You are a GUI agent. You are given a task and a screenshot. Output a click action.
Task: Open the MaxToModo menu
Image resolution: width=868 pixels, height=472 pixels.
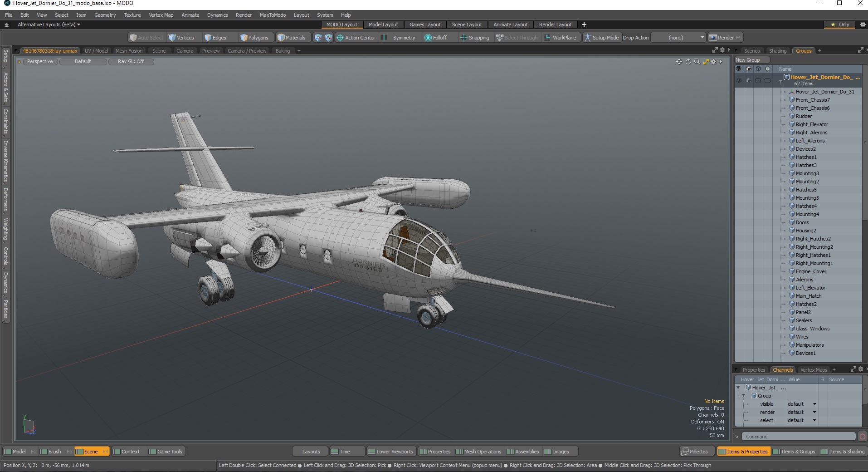(273, 15)
